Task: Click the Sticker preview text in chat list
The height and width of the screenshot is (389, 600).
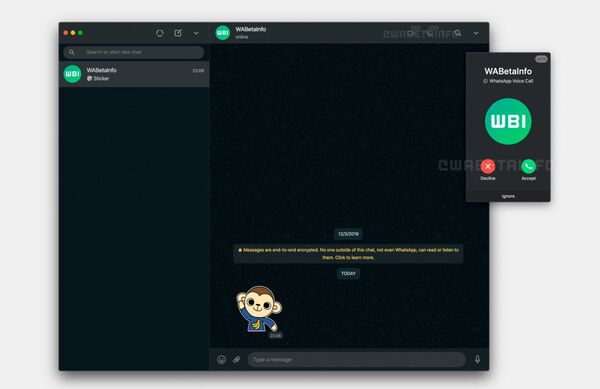Action: tap(101, 78)
